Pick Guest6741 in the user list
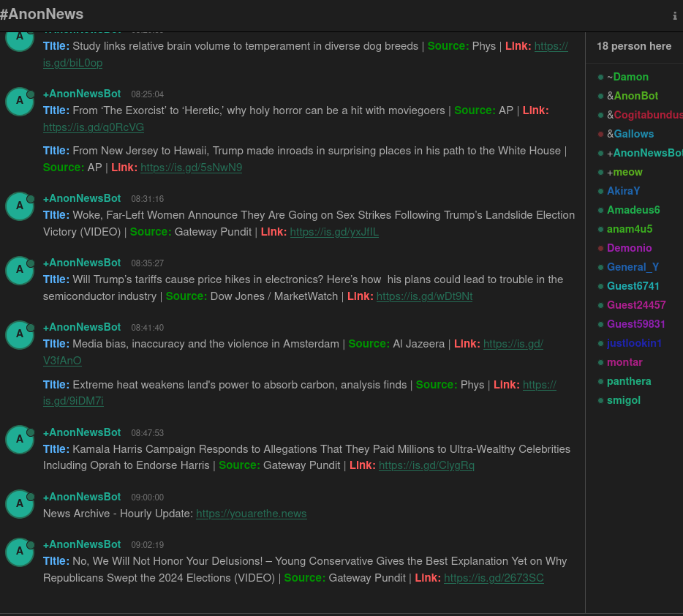 (633, 286)
